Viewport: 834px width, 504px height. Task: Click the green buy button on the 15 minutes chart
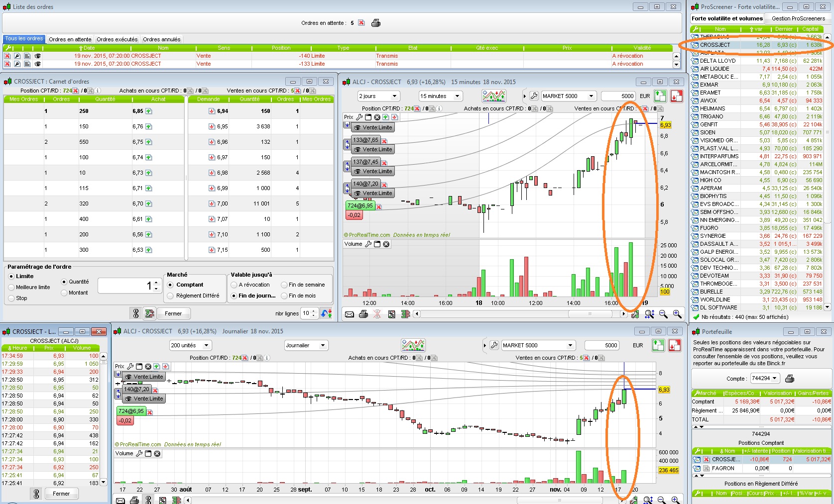(x=660, y=96)
